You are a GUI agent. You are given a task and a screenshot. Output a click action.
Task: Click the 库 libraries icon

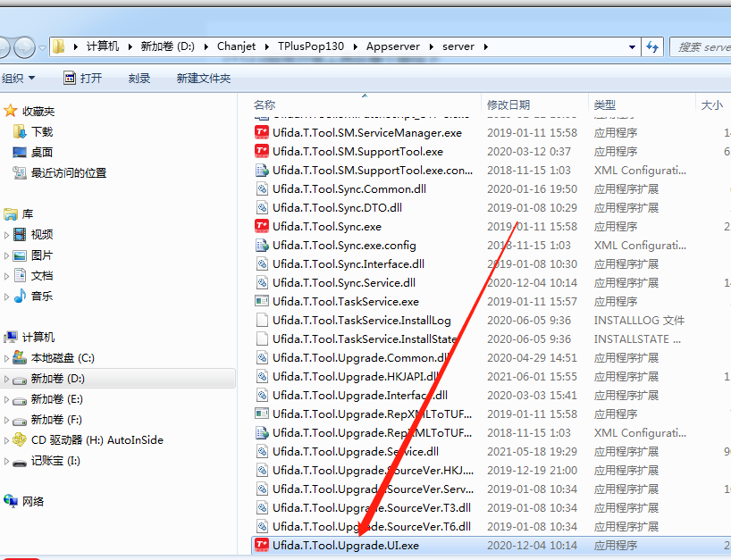[10, 213]
